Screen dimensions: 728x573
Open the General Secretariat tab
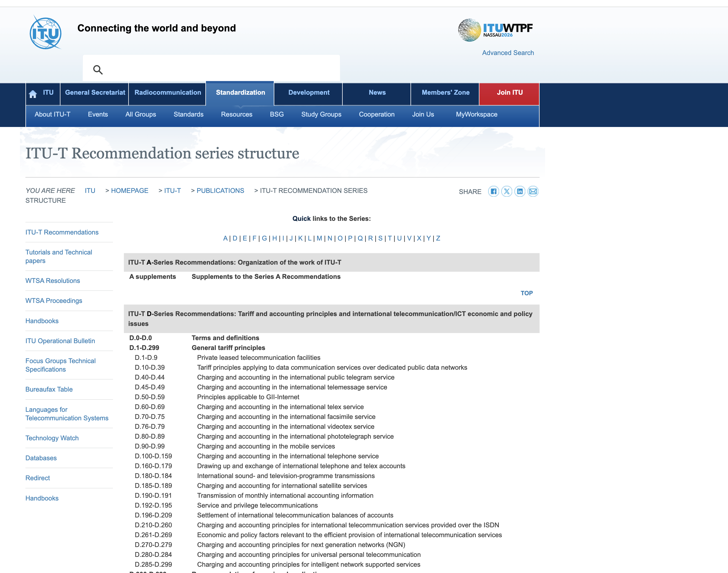(95, 92)
